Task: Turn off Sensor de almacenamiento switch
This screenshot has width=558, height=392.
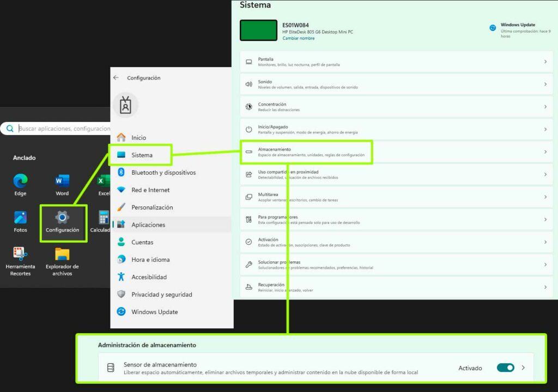Action: click(x=505, y=368)
